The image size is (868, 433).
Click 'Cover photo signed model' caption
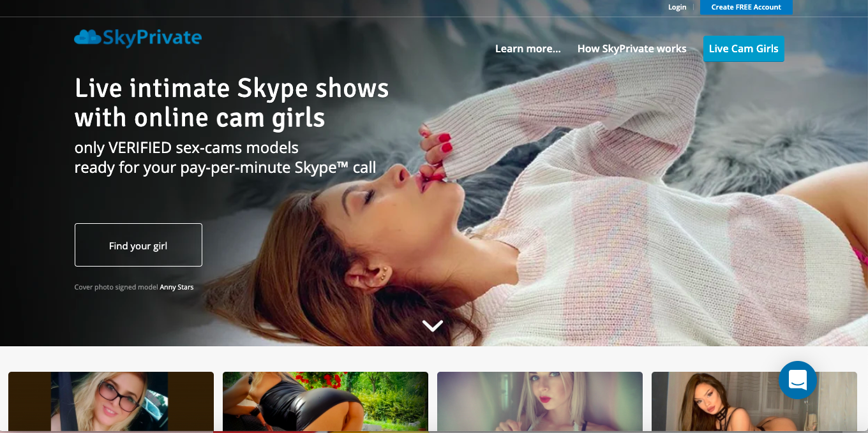point(116,287)
